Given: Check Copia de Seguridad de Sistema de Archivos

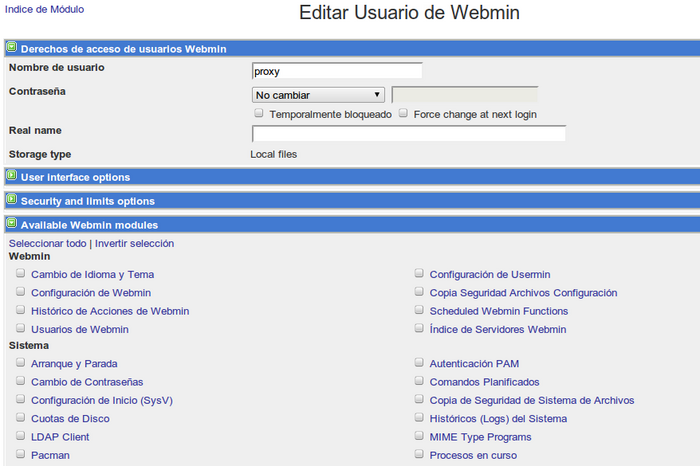Looking at the screenshot, I should [419, 399].
